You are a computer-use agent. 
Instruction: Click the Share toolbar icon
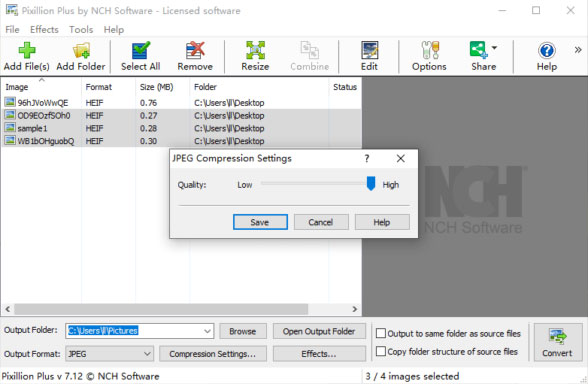(x=479, y=50)
